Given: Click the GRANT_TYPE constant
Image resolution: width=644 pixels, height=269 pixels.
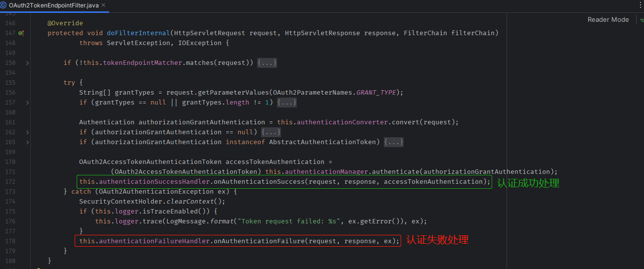Looking at the screenshot, I should tap(376, 93).
